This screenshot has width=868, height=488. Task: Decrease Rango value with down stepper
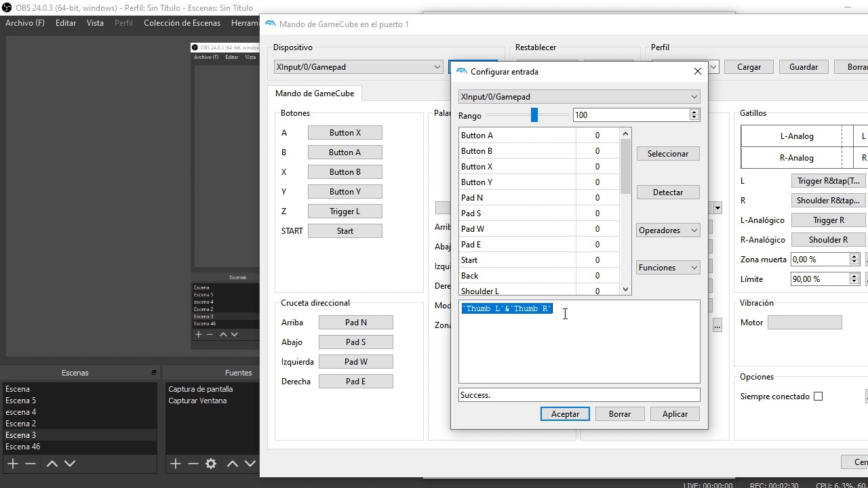[x=694, y=118]
